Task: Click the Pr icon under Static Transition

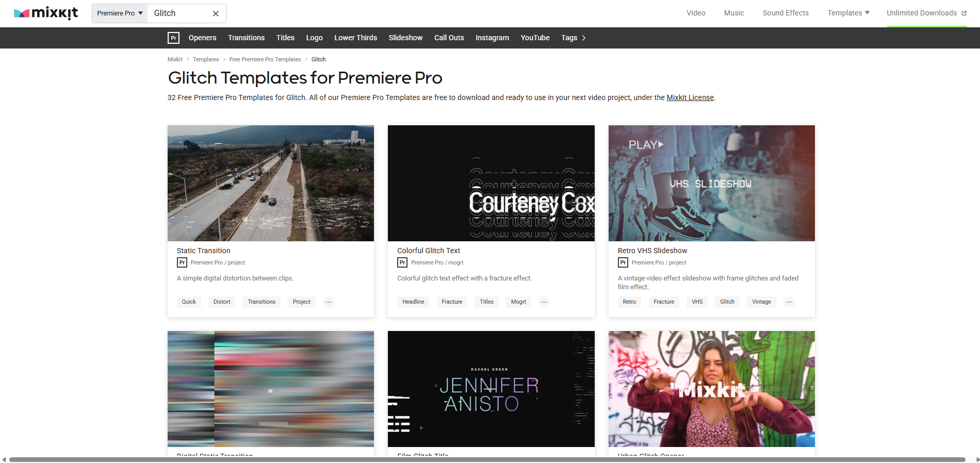Action: [182, 262]
